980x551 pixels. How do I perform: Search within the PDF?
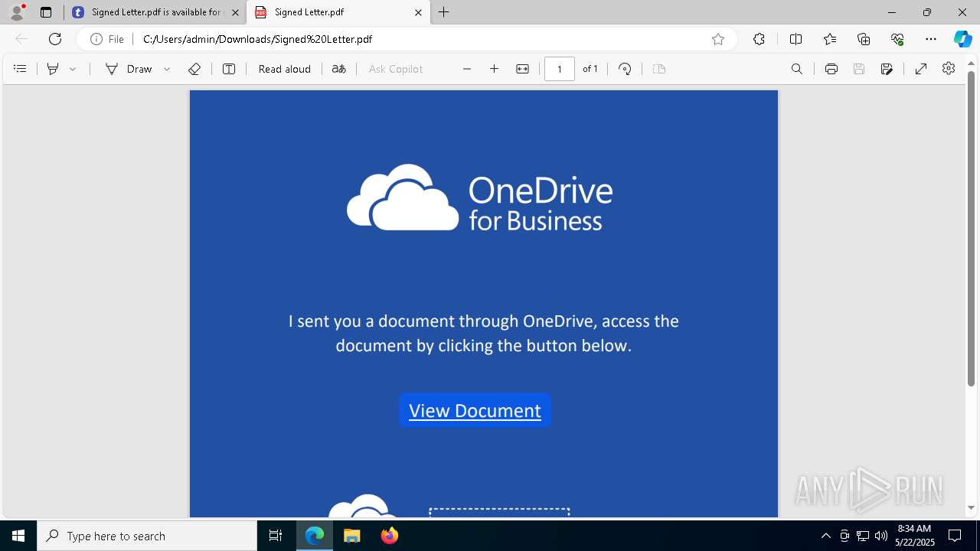coord(797,69)
